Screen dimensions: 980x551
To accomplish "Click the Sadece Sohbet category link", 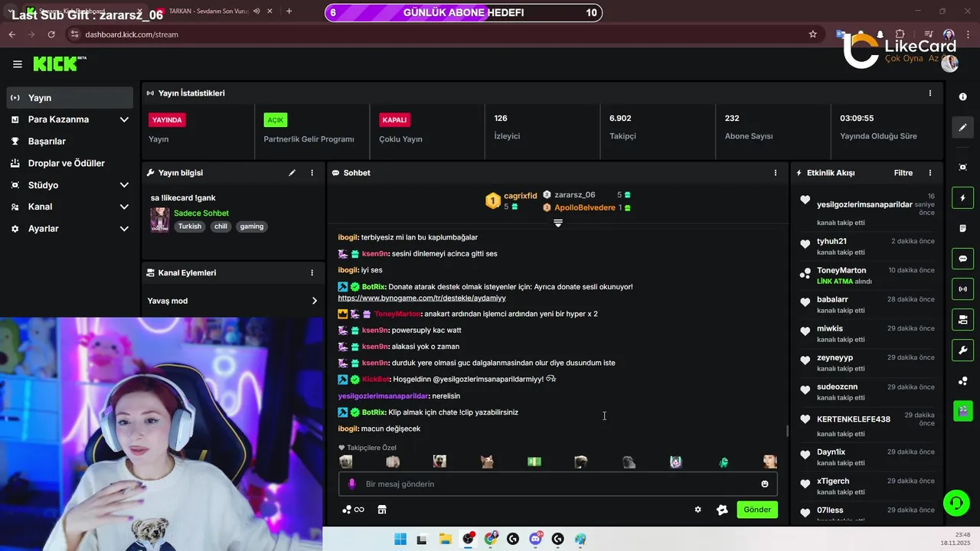I will (201, 214).
